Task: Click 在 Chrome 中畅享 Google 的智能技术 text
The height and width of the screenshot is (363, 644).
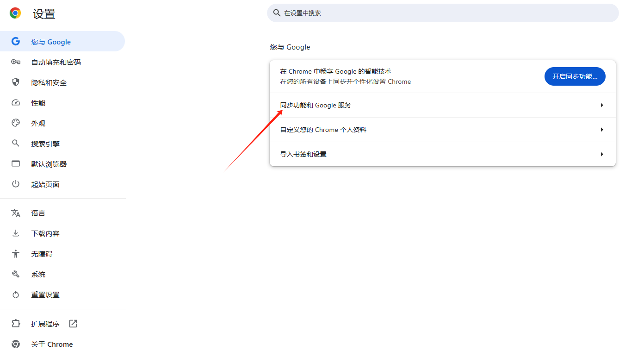Action: (x=336, y=71)
